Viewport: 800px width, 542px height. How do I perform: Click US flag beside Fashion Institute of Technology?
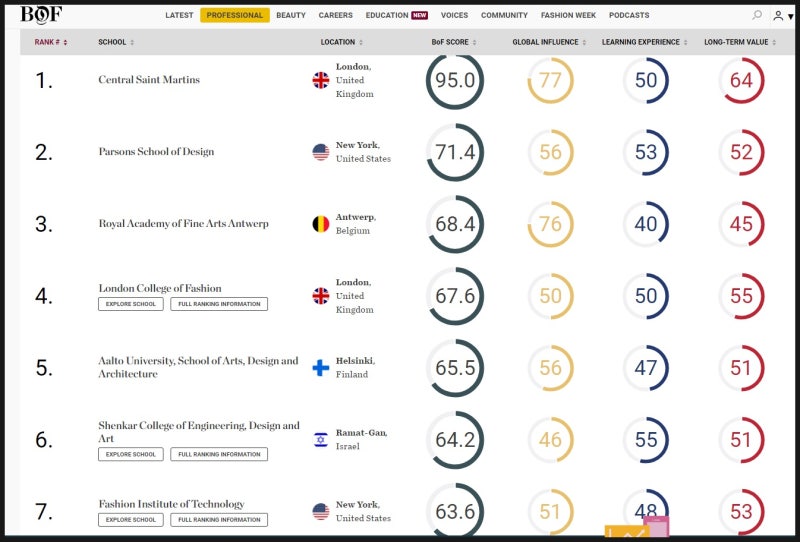320,511
